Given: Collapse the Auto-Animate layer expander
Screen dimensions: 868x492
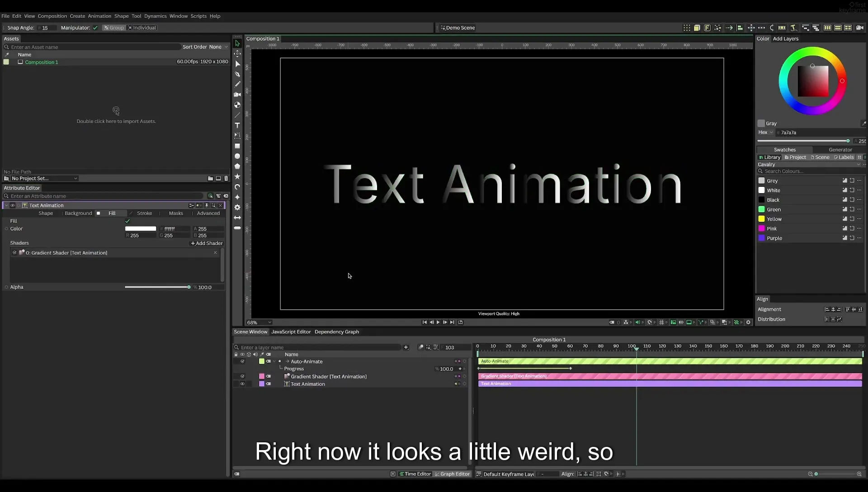Looking at the screenshot, I should coord(274,361).
